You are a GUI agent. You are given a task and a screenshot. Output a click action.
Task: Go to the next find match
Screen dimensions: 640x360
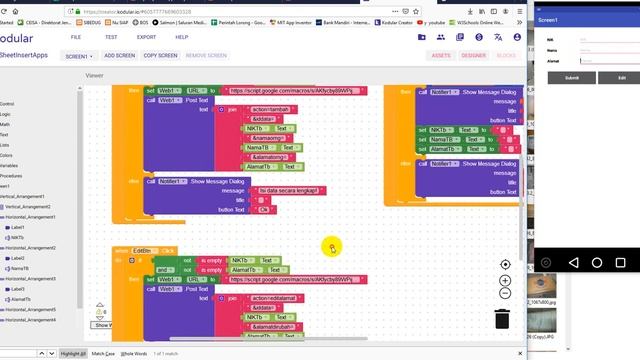point(52,353)
